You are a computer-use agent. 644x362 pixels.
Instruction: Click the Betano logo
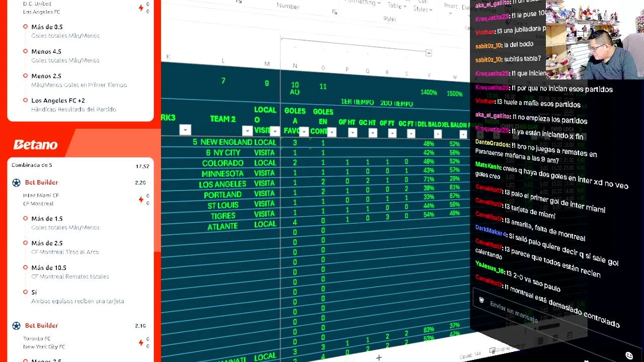35,145
